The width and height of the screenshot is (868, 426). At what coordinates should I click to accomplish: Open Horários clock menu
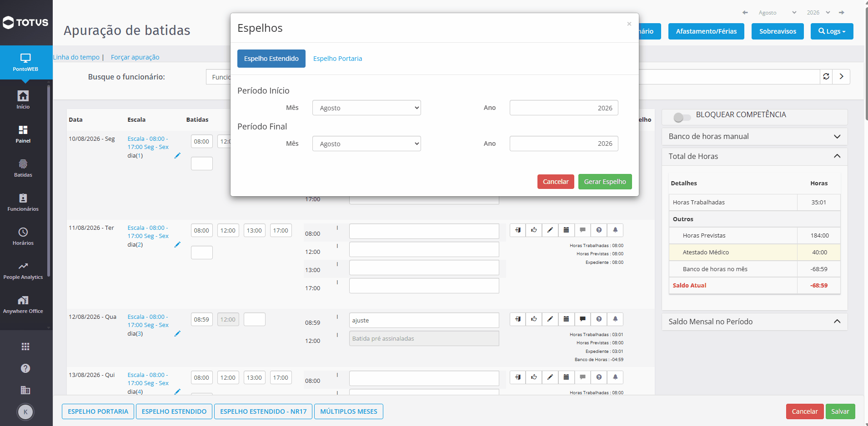[23, 236]
